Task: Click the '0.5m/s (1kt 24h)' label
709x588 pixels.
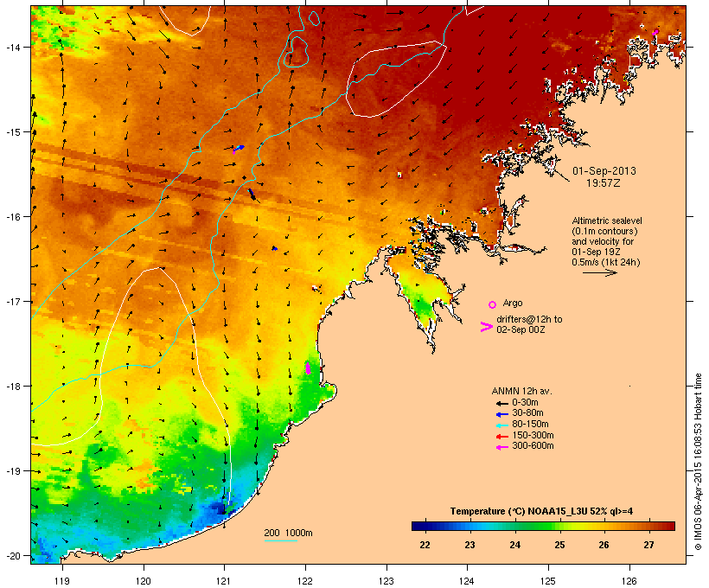Action: [x=606, y=262]
